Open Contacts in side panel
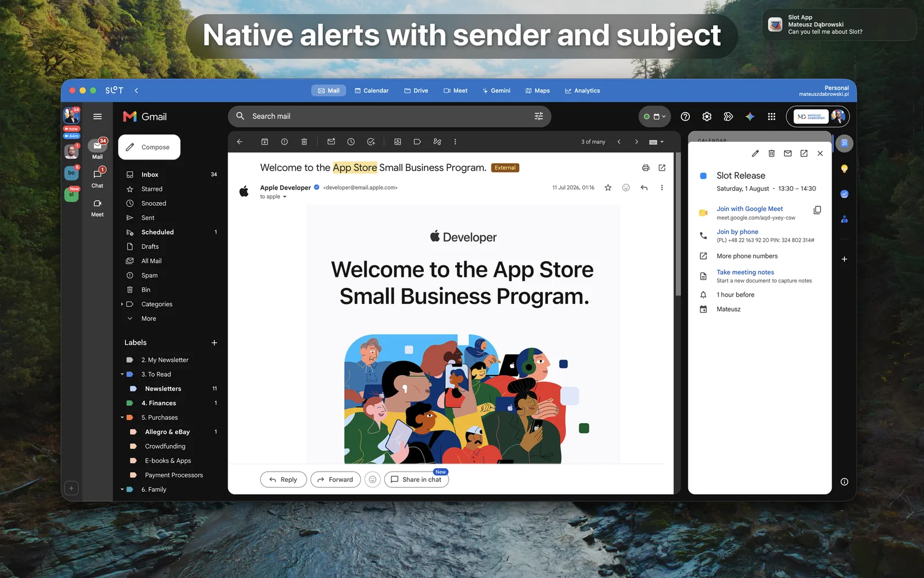This screenshot has height=578, width=924. click(844, 219)
